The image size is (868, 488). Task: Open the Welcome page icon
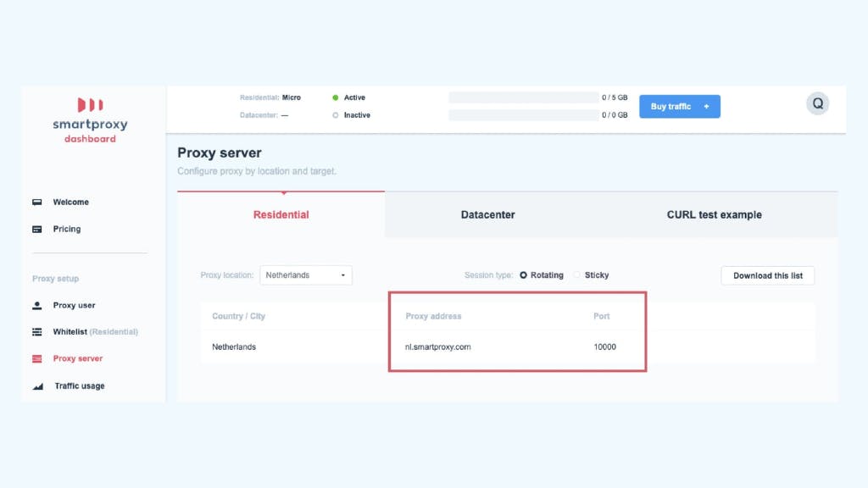click(37, 202)
